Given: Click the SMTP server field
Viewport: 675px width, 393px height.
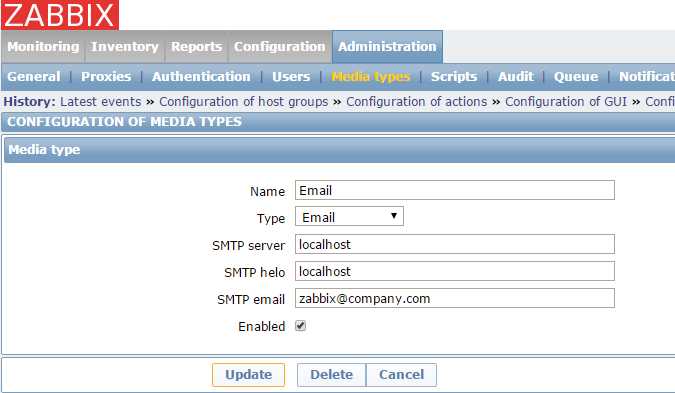Looking at the screenshot, I should pyautogui.click(x=455, y=244).
